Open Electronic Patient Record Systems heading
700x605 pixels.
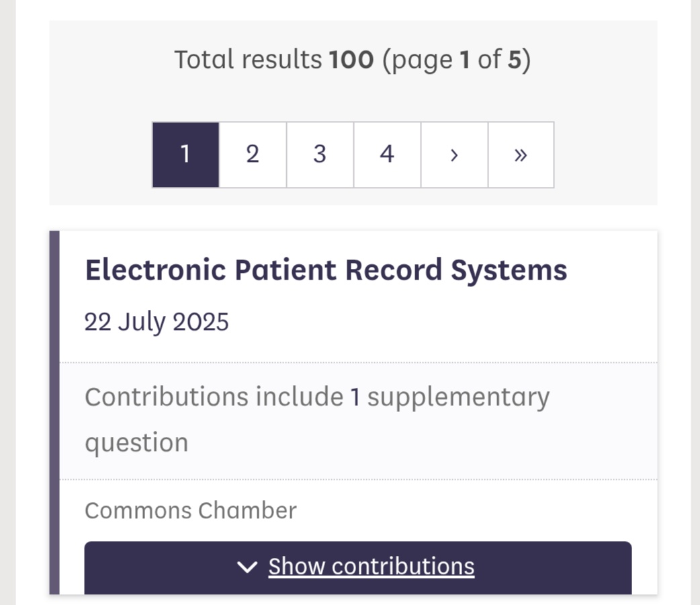coord(326,270)
